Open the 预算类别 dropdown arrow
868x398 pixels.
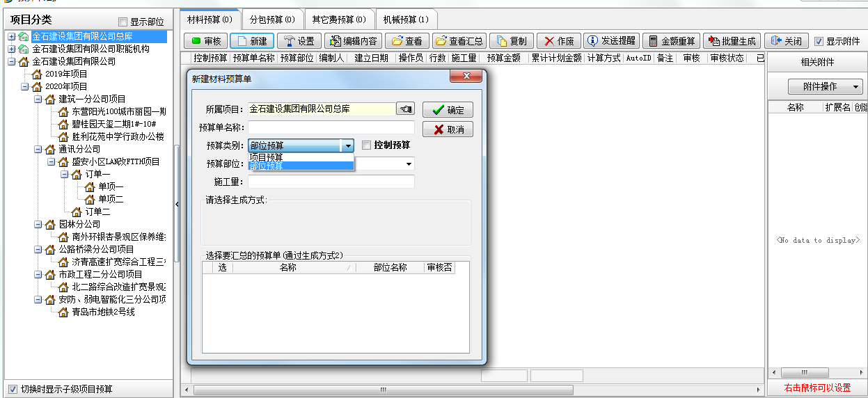point(347,145)
